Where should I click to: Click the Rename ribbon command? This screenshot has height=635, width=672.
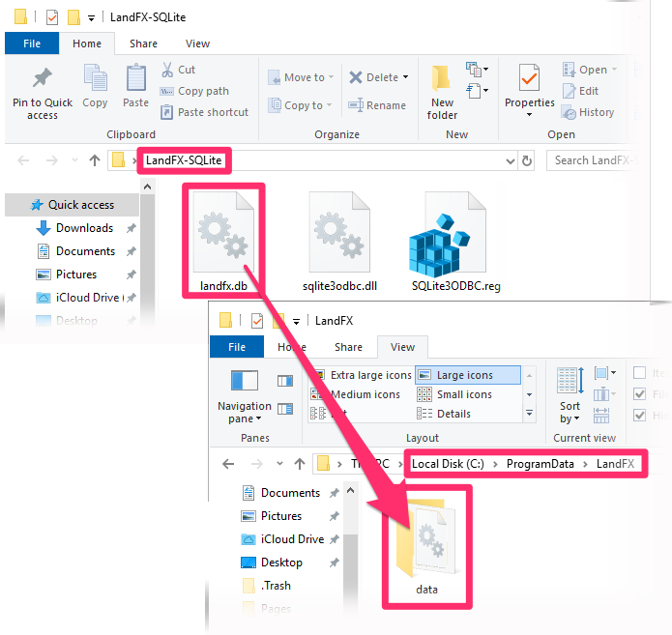(x=377, y=105)
